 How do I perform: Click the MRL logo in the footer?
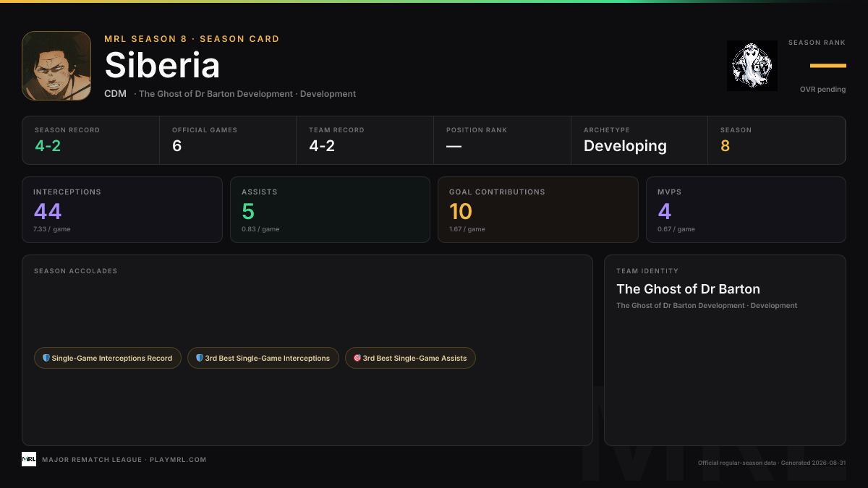(29, 459)
